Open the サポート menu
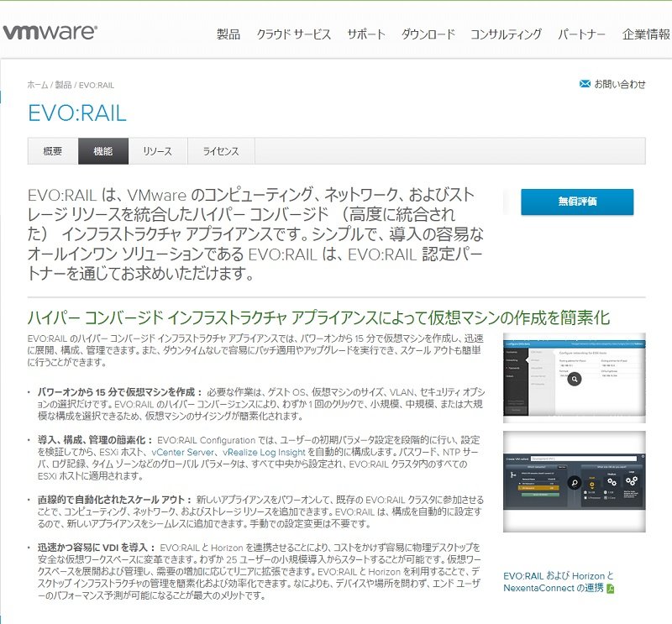 [366, 34]
